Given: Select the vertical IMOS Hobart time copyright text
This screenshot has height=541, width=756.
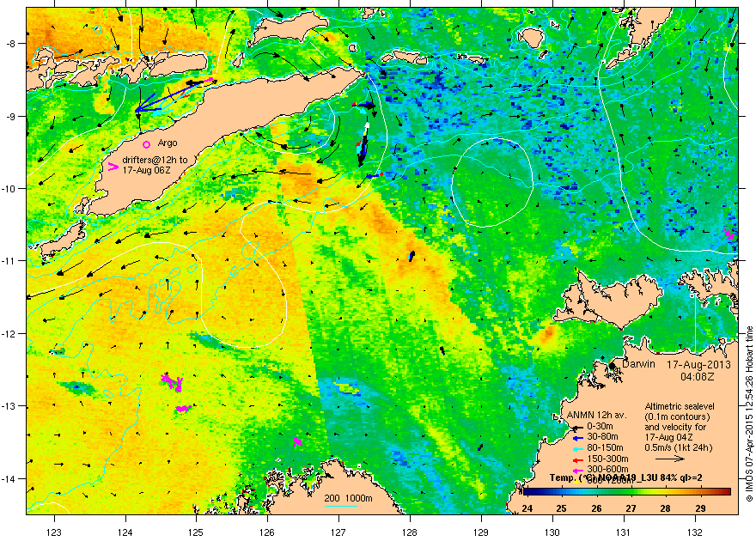Looking at the screenshot, I should 749,414.
